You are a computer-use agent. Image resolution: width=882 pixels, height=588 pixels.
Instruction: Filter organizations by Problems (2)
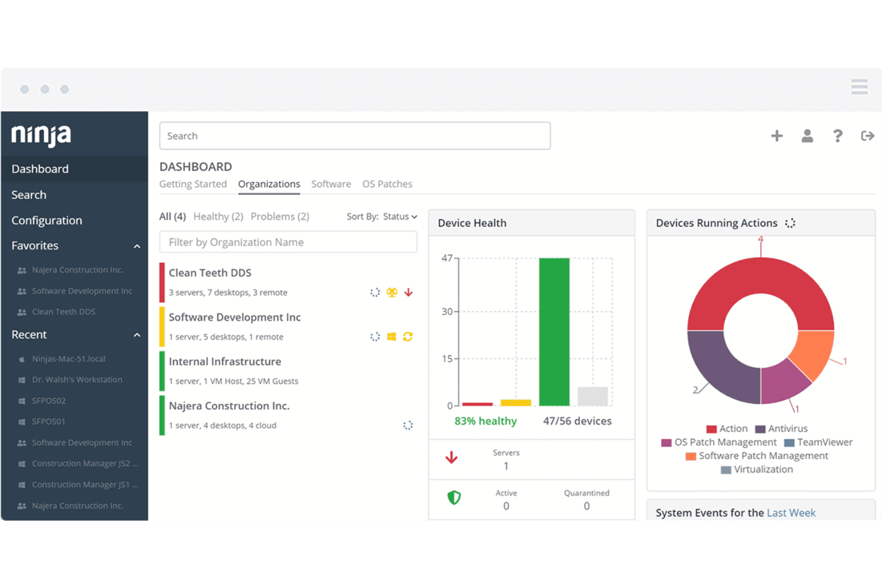click(279, 217)
